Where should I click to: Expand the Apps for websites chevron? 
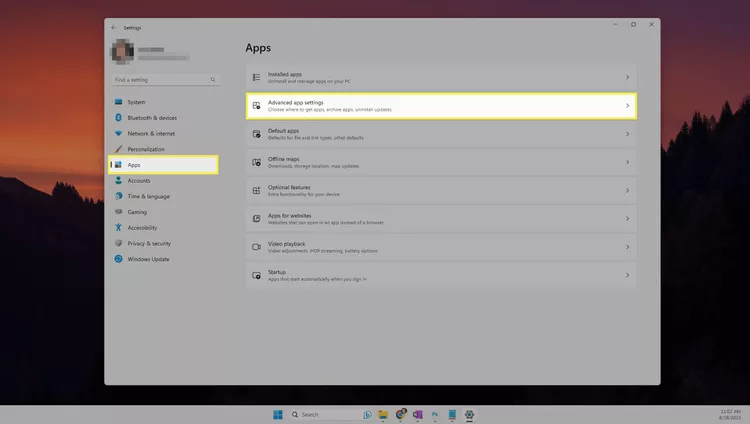(x=628, y=219)
